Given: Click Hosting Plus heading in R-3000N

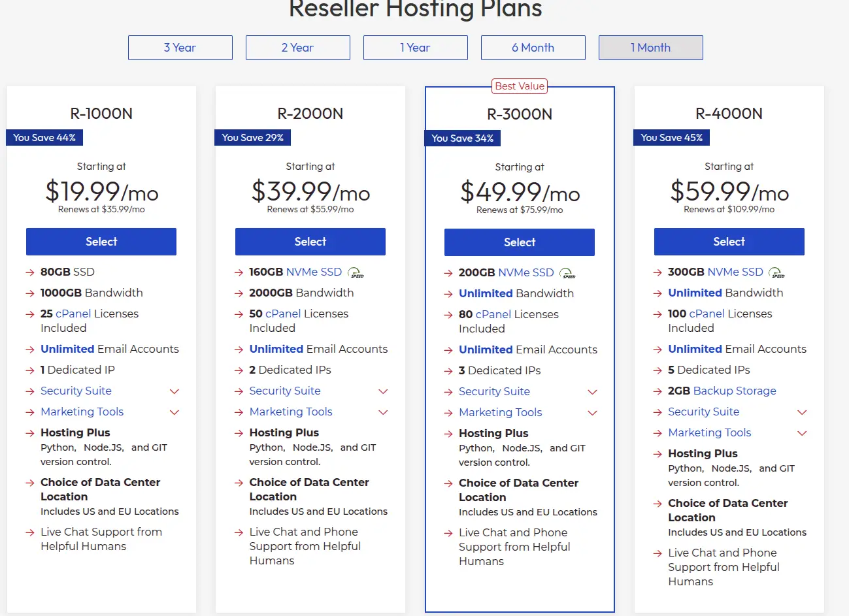Looking at the screenshot, I should (x=493, y=433).
